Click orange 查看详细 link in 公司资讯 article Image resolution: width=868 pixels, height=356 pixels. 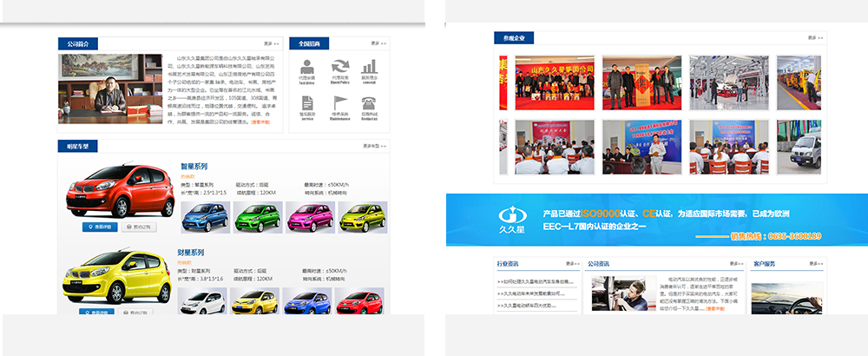pyautogui.click(x=714, y=309)
